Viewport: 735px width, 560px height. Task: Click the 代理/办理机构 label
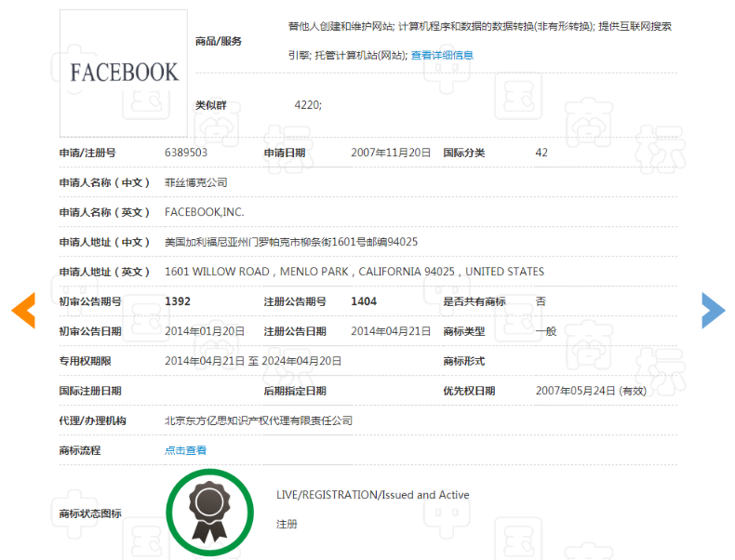point(92,420)
